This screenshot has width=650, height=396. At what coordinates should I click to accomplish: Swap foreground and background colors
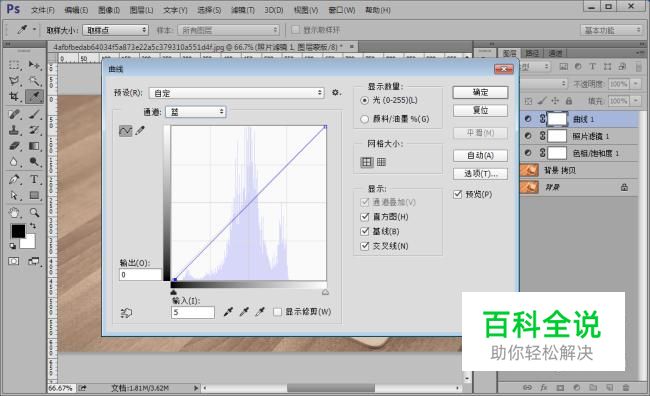pos(32,226)
